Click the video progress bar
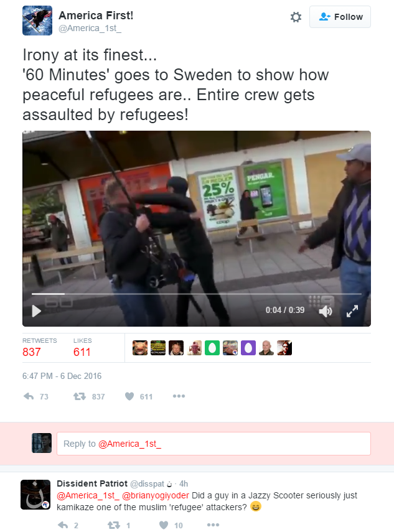The image size is (394, 532). pos(197,294)
